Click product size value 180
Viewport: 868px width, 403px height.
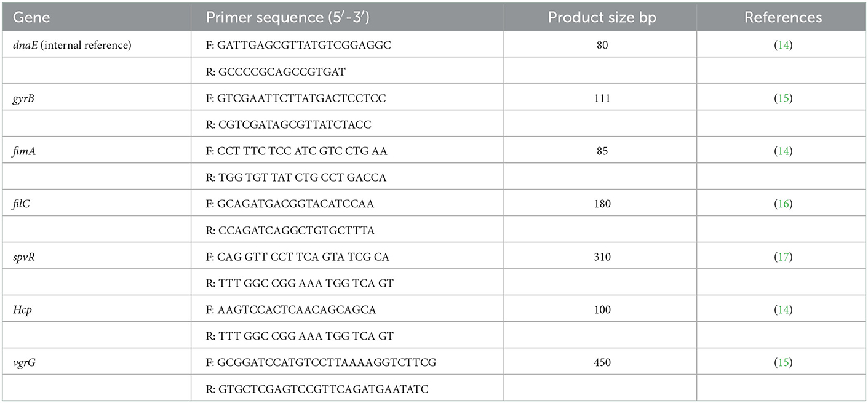pos(602,204)
